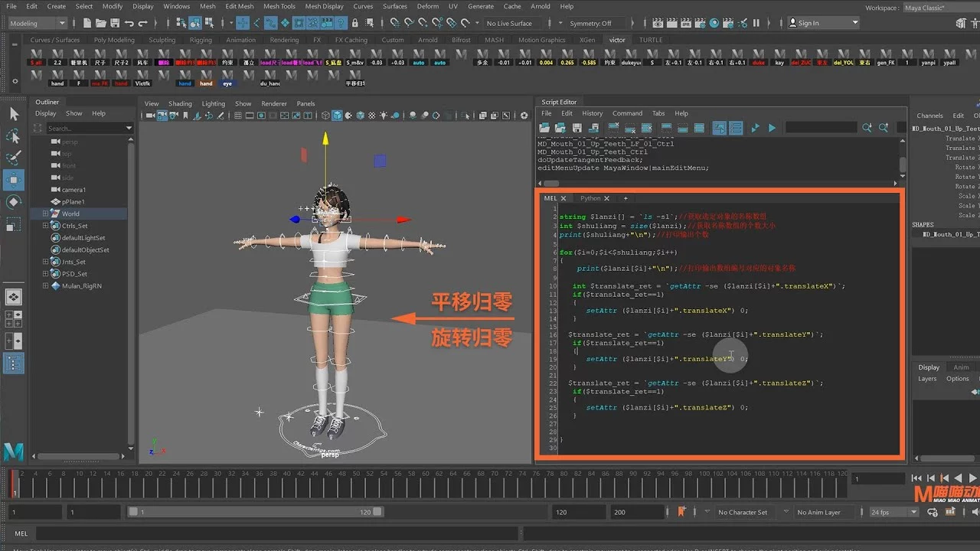
Task: Switch to the Python tab in Script Editor
Action: [590, 198]
